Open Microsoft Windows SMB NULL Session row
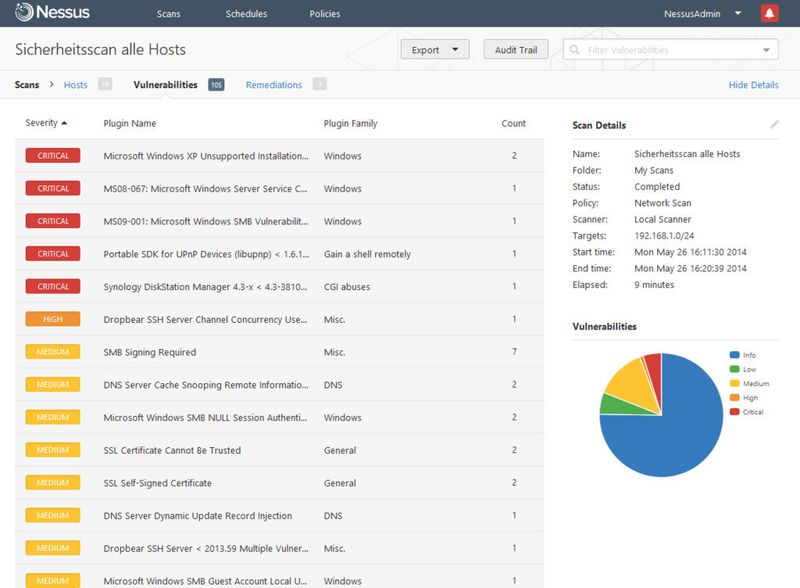800x588 pixels. point(279,417)
